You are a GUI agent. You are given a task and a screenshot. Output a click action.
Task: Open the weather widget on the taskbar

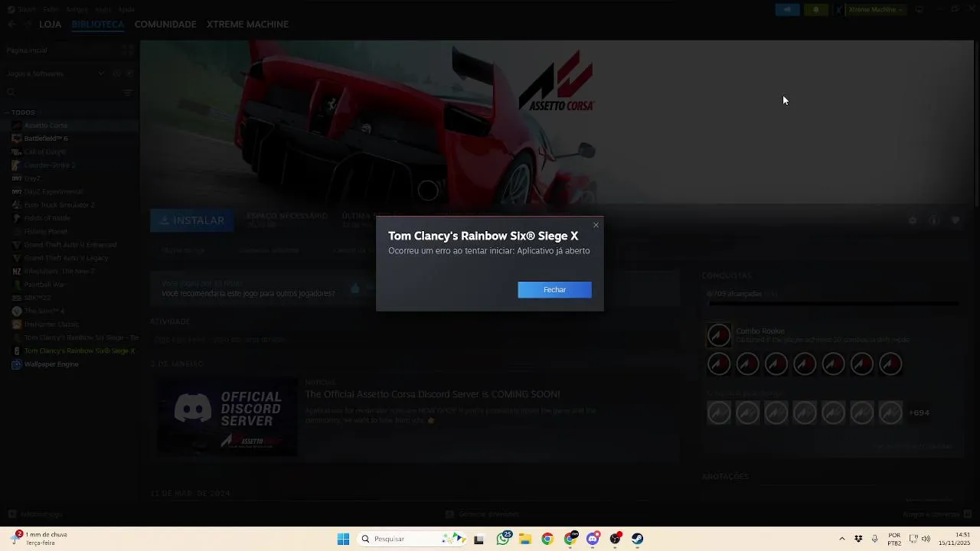click(x=40, y=538)
